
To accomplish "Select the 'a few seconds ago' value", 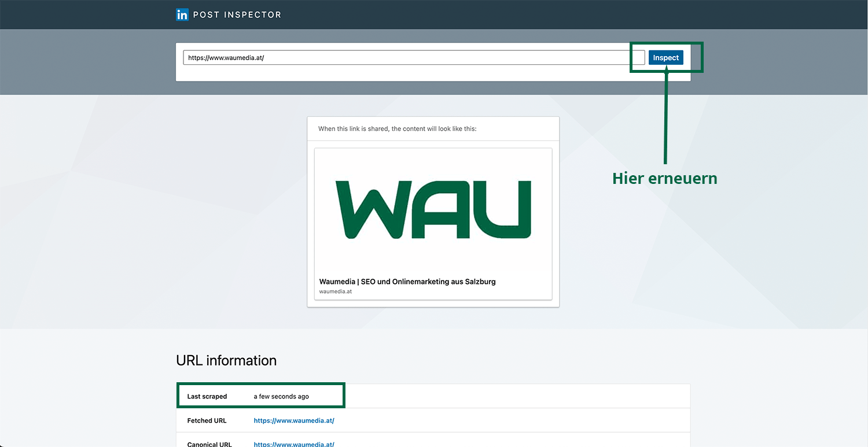I will pos(281,397).
